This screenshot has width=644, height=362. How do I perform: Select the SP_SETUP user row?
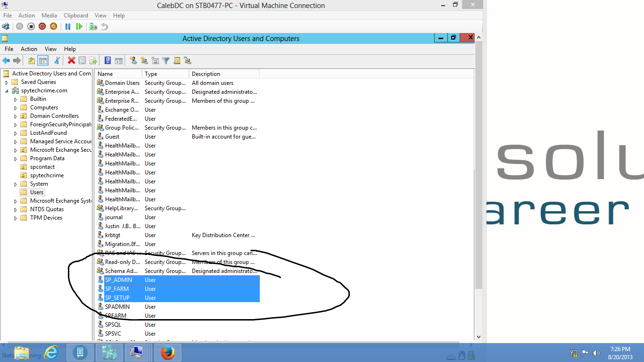coord(178,298)
